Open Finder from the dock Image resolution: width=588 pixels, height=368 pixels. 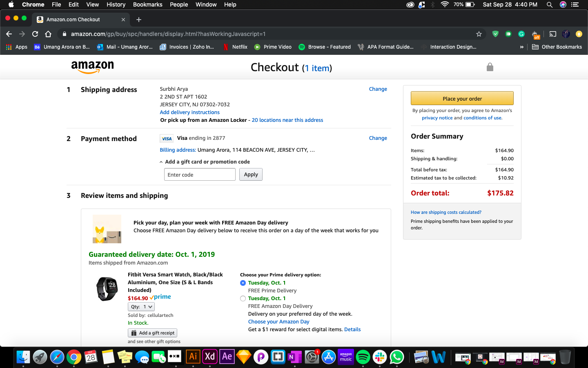click(x=23, y=357)
